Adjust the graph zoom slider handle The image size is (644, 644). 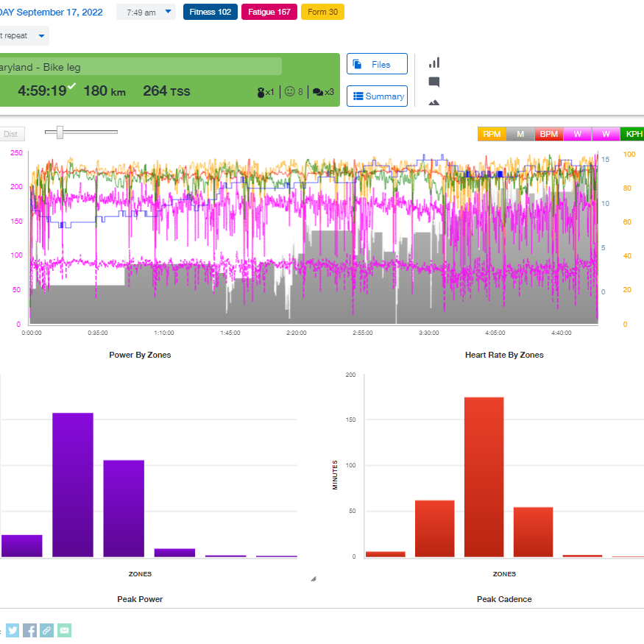59,132
